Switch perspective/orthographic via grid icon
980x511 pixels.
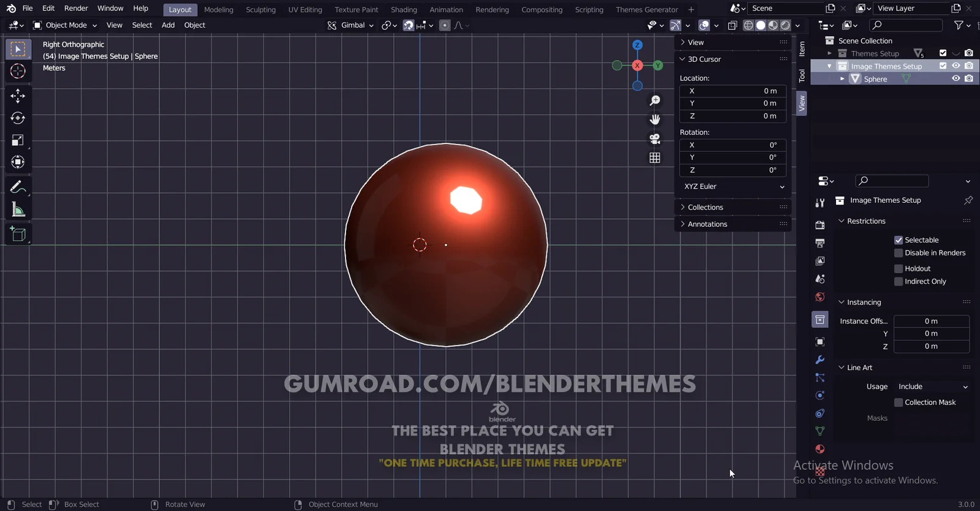(x=655, y=158)
